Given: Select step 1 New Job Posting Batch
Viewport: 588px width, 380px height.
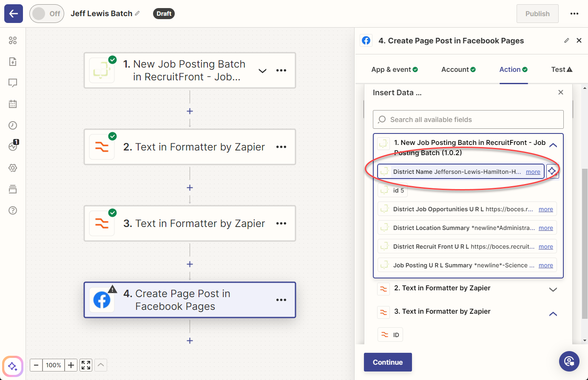Looking at the screenshot, I should 190,71.
